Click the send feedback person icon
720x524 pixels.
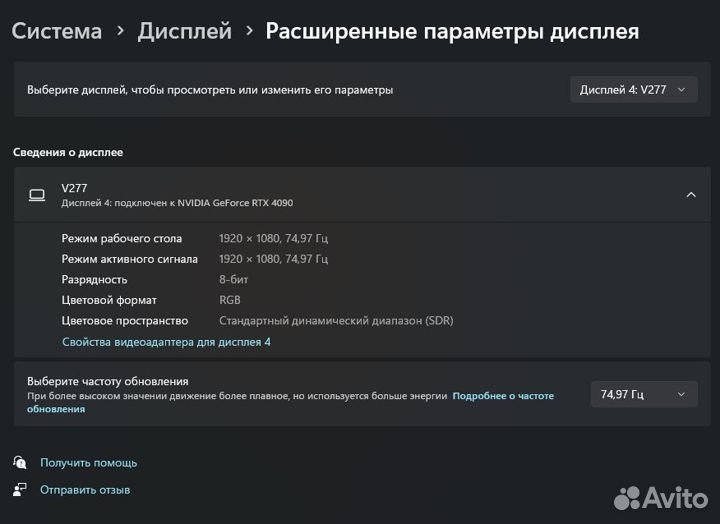point(20,490)
